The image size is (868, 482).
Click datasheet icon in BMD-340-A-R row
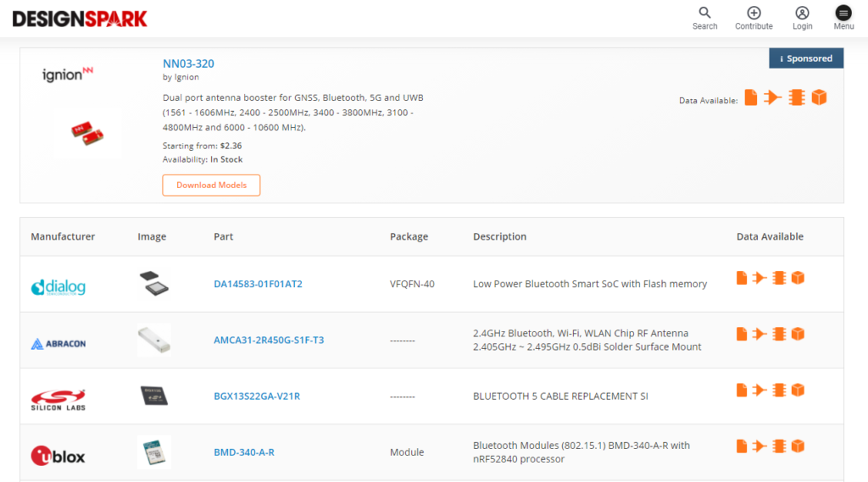click(742, 446)
